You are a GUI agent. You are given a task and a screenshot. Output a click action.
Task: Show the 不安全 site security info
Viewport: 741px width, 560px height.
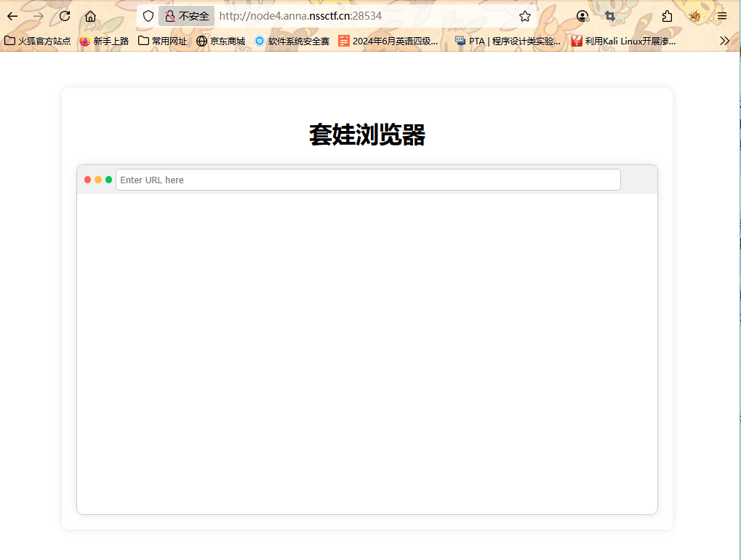coord(187,16)
